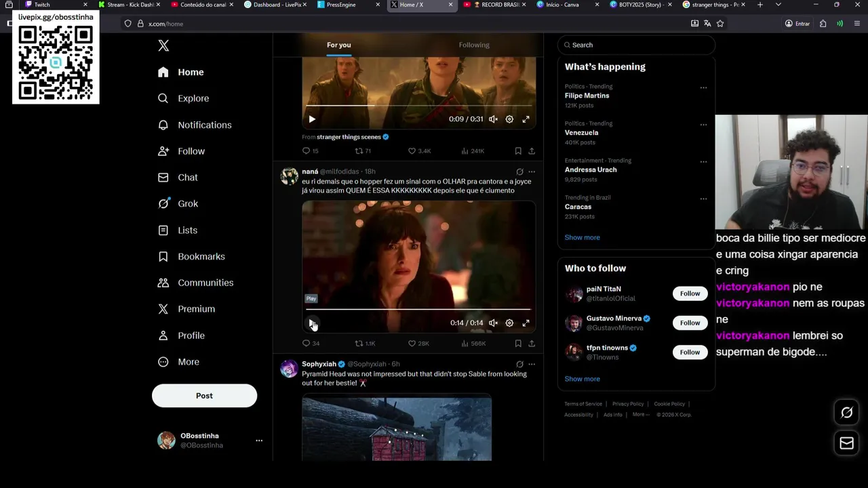
Task: Fullscreen the stranger things scenes video
Action: coord(526,119)
